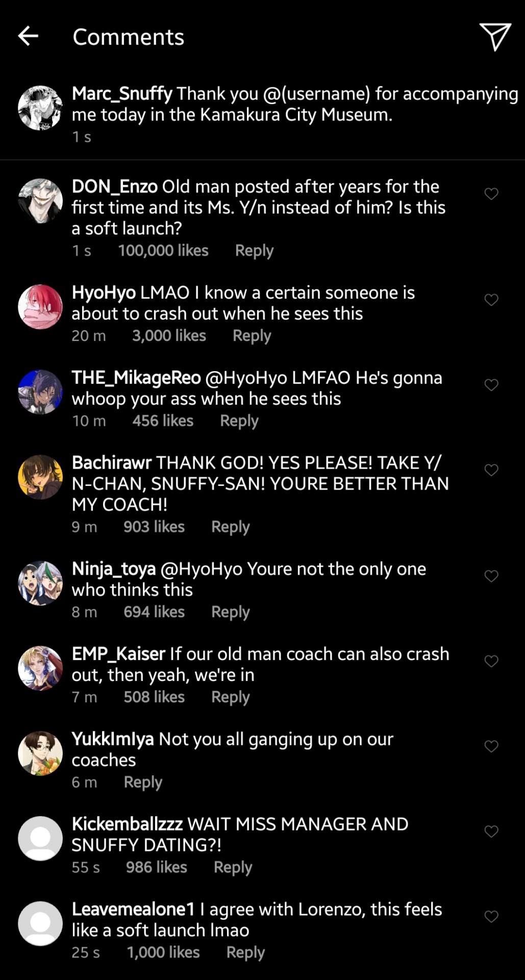This screenshot has width=525, height=980.
Task: Open the direct share paper plane icon
Action: click(x=494, y=36)
